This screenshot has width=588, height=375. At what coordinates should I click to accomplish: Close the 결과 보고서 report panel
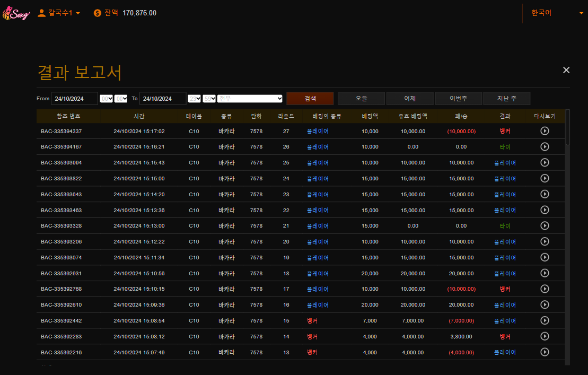point(566,70)
